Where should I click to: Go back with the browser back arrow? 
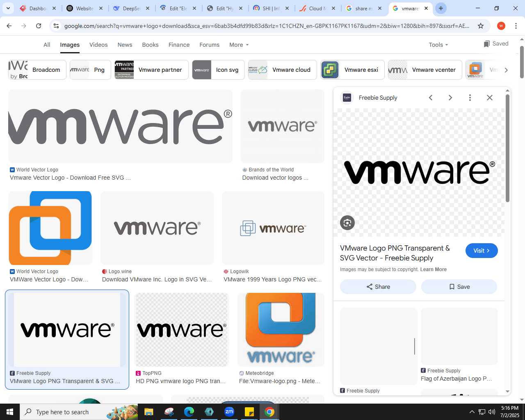pyautogui.click(x=9, y=26)
